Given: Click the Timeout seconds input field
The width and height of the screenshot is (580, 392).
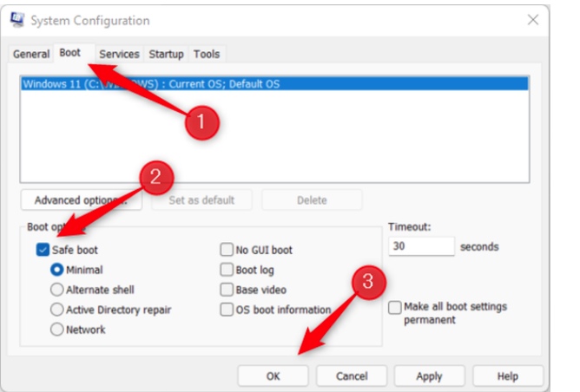Looking at the screenshot, I should coord(421,246).
